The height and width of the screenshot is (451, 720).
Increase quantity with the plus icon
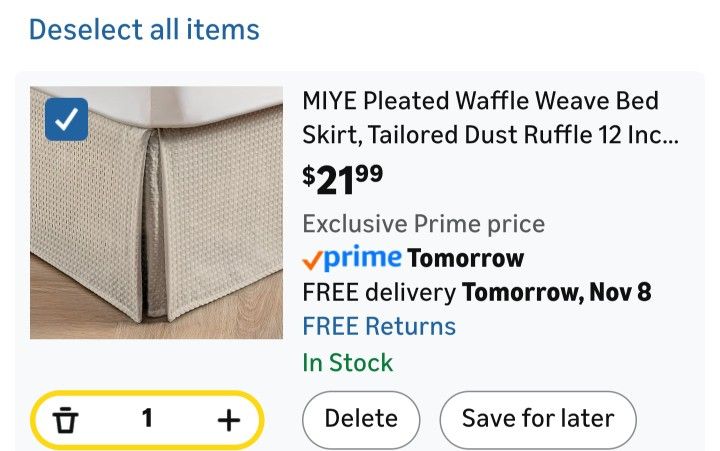(229, 420)
